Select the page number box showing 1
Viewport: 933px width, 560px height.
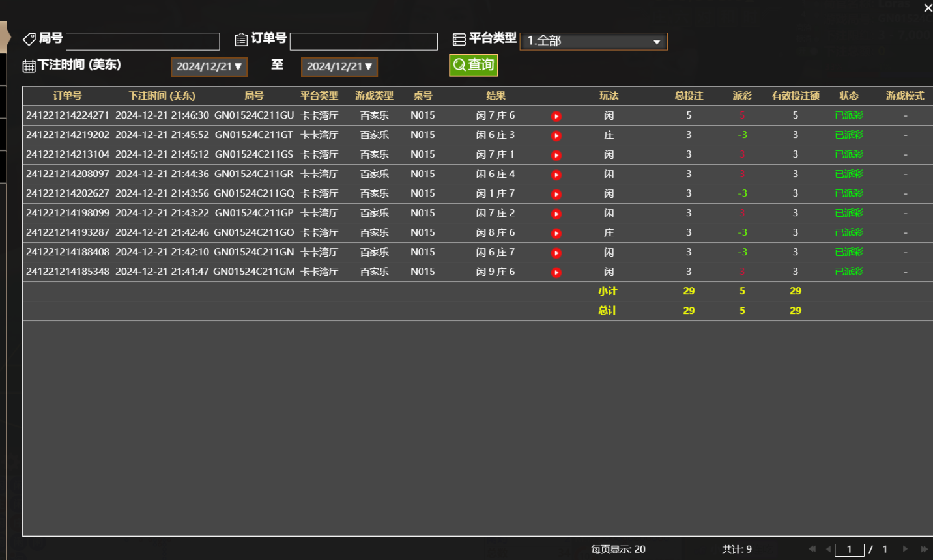coord(849,549)
